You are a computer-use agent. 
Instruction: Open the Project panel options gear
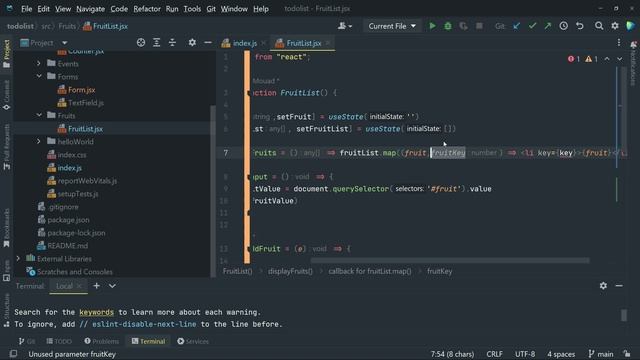(x=192, y=42)
